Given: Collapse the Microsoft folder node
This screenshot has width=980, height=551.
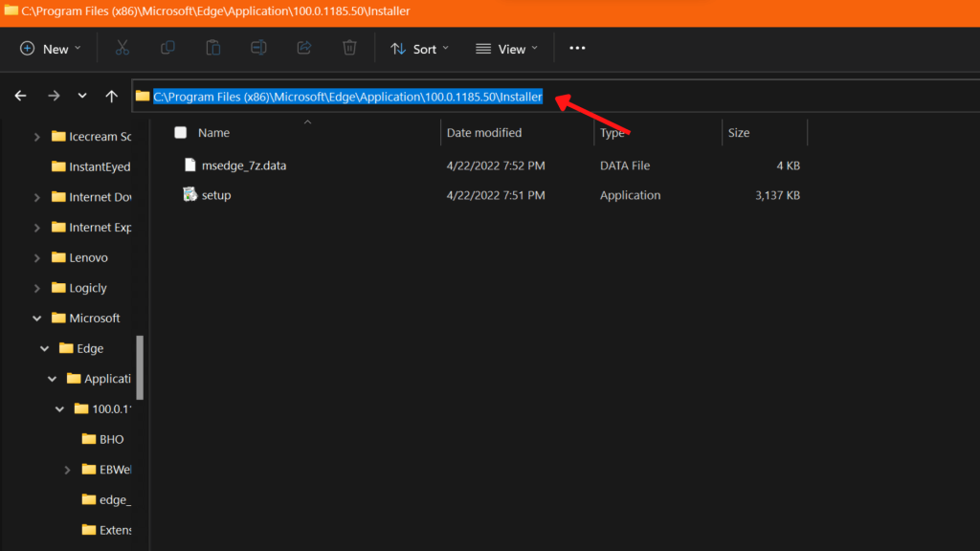Looking at the screenshot, I should click(x=37, y=318).
